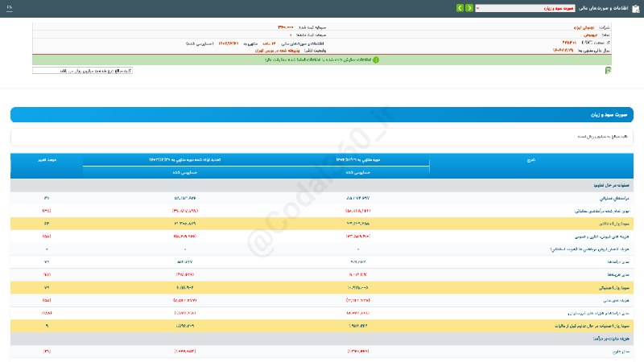Screen dimensions: 644x362
Task: Go to the next report sheet arrow
Action: (x=460, y=8)
